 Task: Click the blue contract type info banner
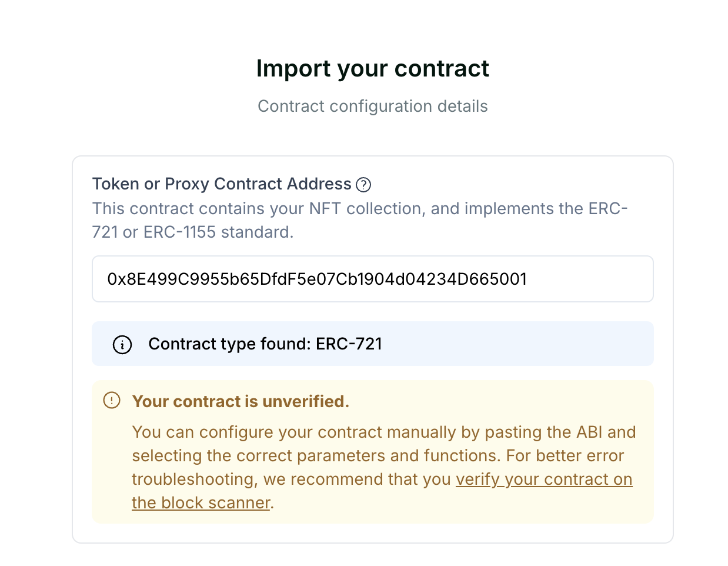373,344
